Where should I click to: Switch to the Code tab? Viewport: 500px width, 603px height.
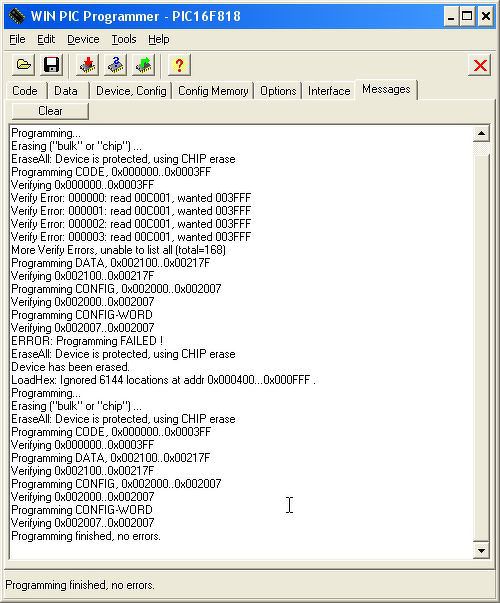pos(25,91)
